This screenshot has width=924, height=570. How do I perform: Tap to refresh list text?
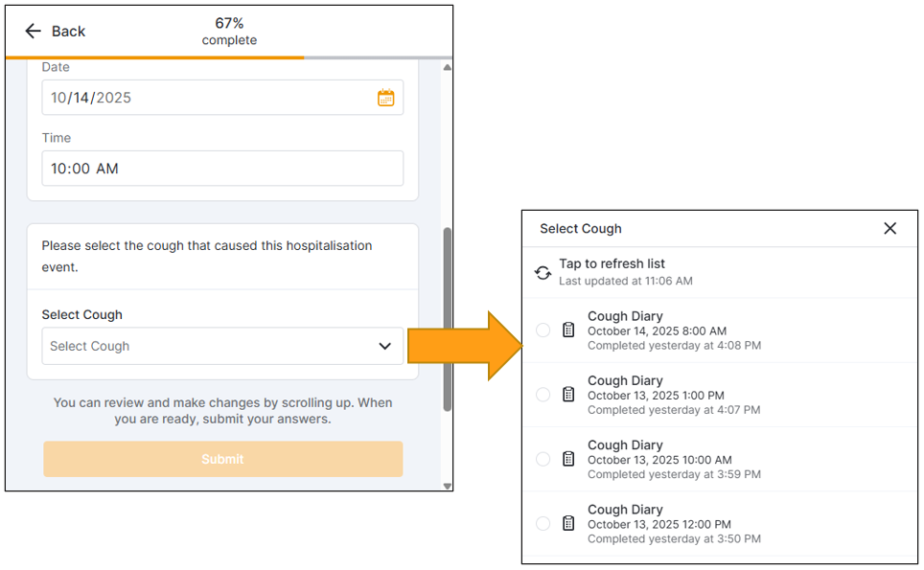[612, 263]
